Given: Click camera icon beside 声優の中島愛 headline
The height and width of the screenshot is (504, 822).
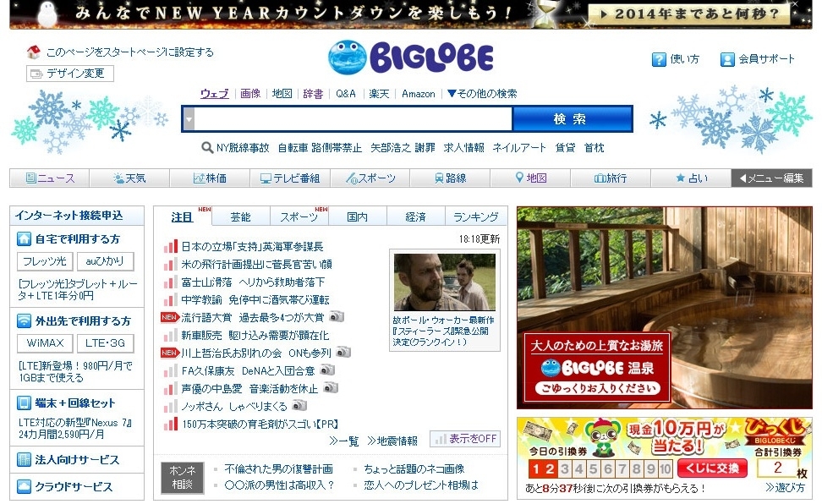Looking at the screenshot, I should [x=331, y=387].
